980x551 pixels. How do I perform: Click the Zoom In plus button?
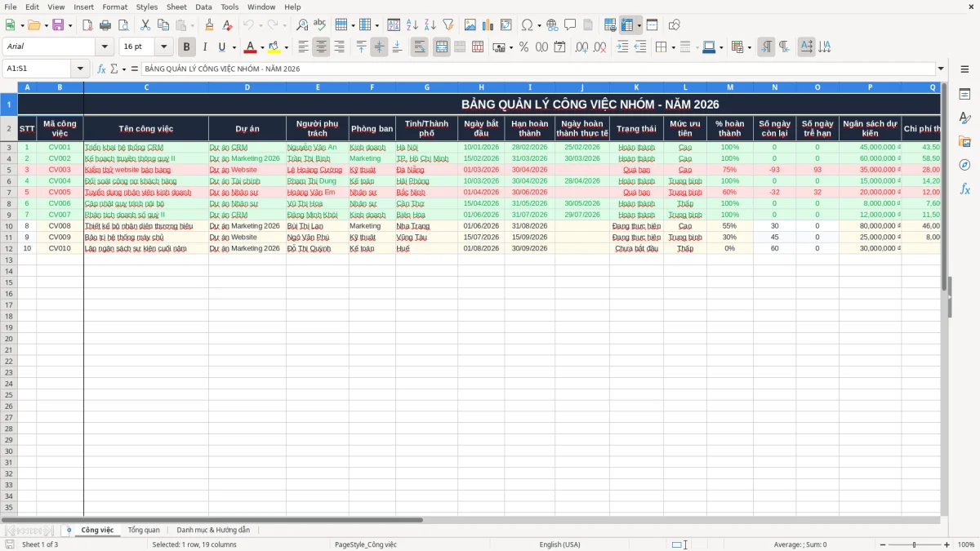click(x=947, y=544)
